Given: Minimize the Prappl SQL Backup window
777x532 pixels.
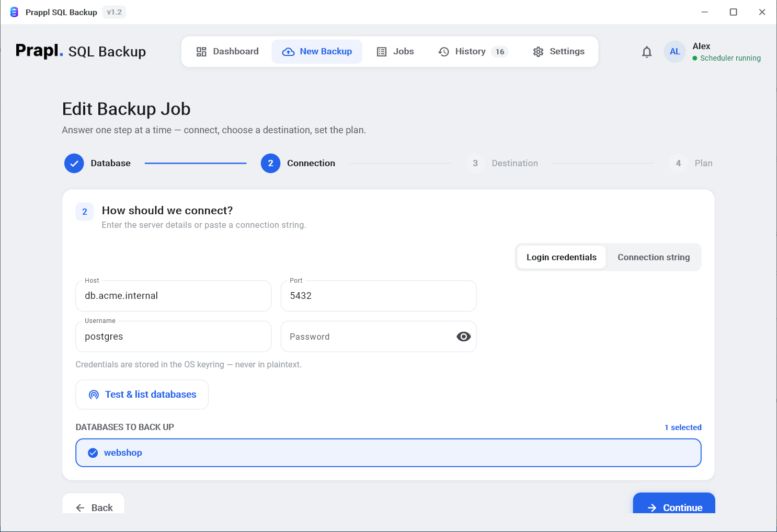Looking at the screenshot, I should pyautogui.click(x=704, y=12).
